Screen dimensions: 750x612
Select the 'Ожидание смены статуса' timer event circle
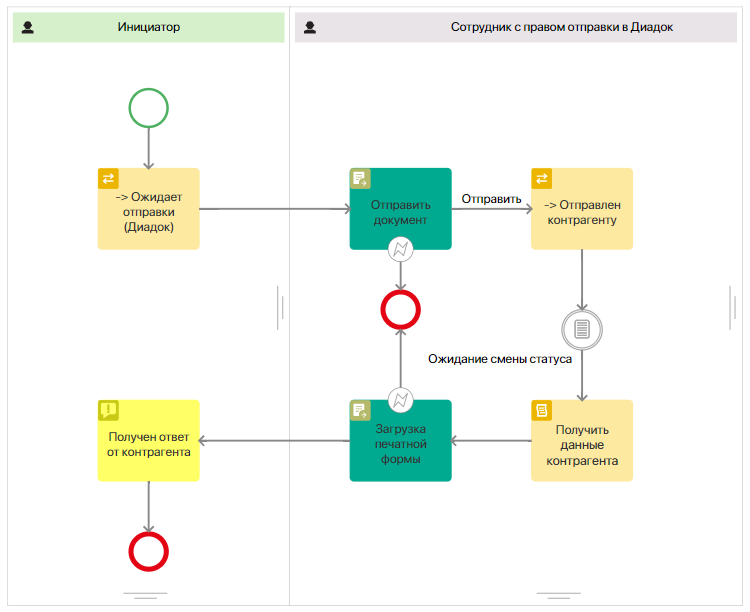click(x=582, y=329)
